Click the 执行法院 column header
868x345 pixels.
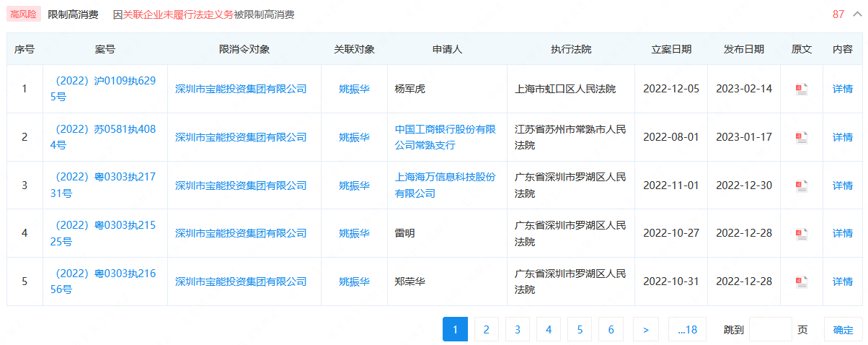click(x=571, y=49)
